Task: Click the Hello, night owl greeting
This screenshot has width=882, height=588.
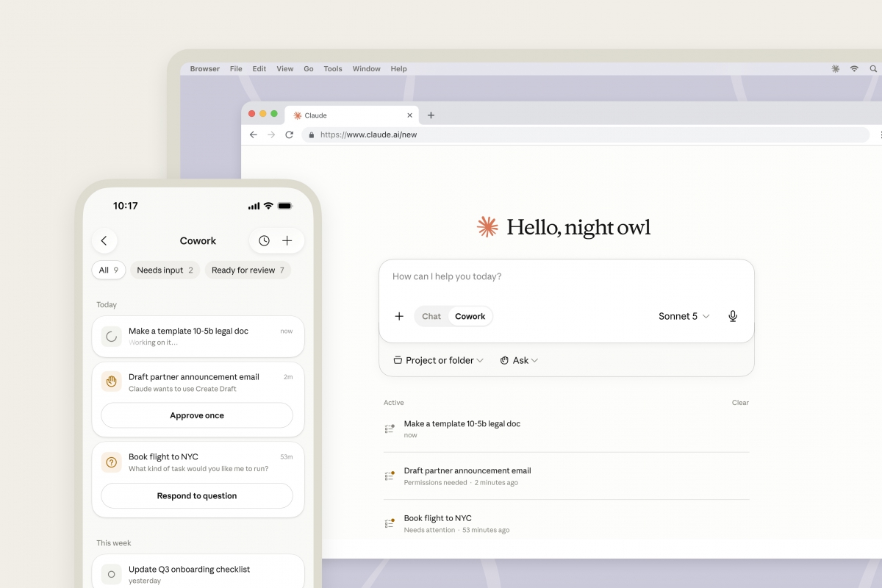Action: [578, 227]
